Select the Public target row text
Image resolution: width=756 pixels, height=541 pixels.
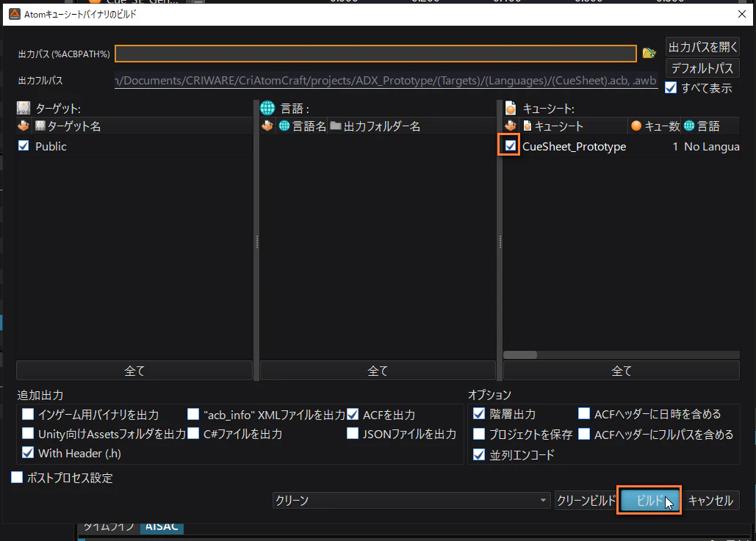tap(51, 147)
